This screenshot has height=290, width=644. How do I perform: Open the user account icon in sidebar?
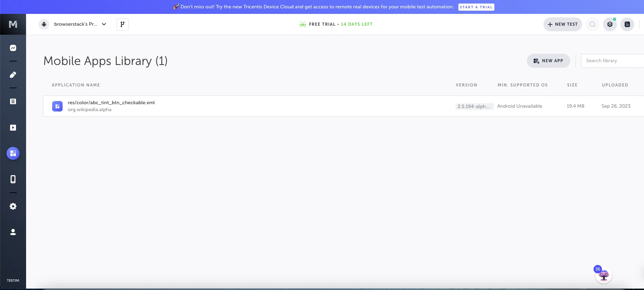point(13,232)
